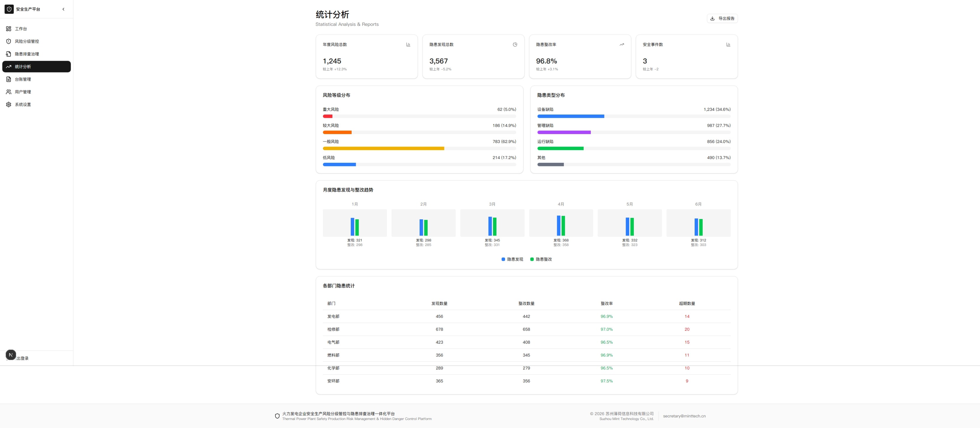Open 工作台 from the sidebar

[21, 29]
